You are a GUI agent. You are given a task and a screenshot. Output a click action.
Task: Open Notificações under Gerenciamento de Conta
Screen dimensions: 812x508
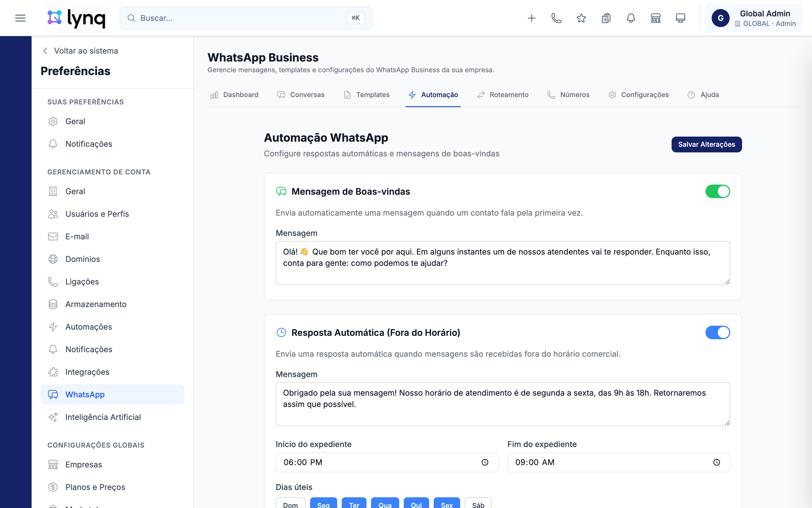[x=112, y=349]
